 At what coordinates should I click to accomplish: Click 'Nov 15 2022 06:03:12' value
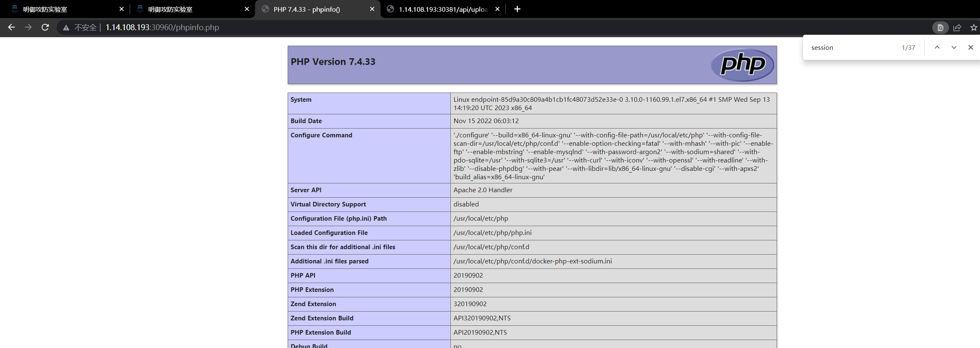pyautogui.click(x=486, y=121)
